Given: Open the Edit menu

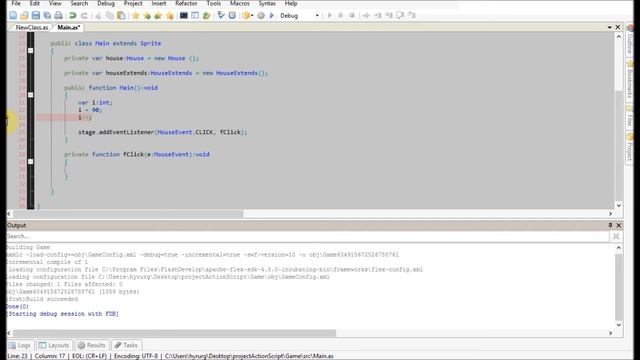Looking at the screenshot, I should (x=35, y=3).
